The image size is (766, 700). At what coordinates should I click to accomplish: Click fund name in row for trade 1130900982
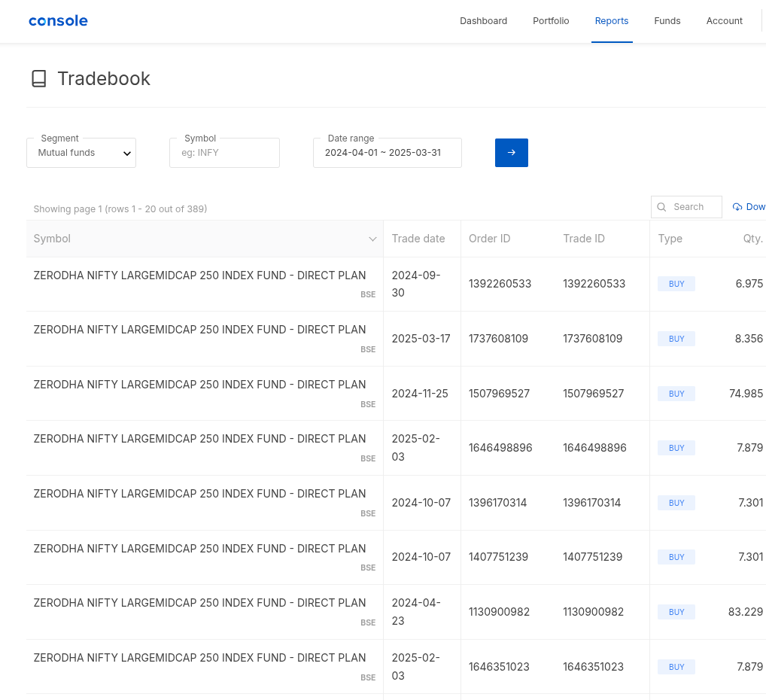tap(199, 603)
